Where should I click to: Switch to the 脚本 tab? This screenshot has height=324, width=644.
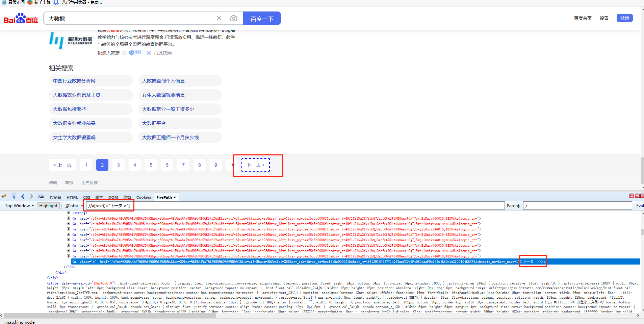(x=99, y=197)
